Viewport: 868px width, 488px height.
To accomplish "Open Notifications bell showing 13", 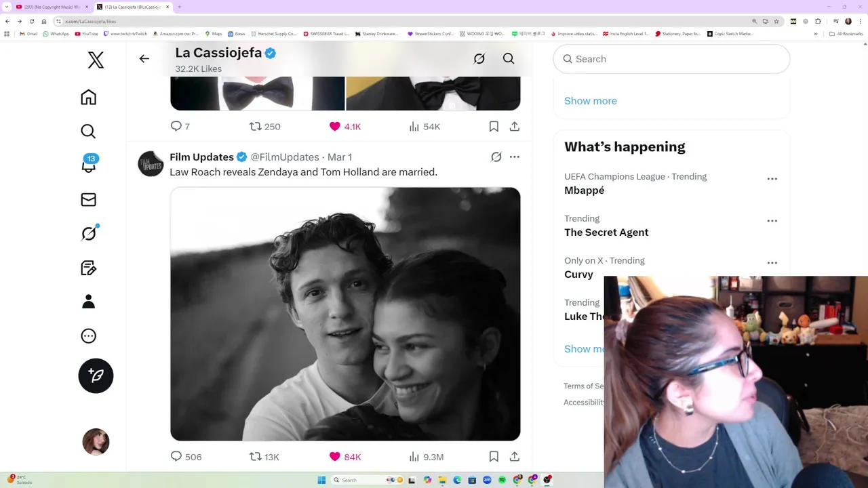I will pos(89,164).
